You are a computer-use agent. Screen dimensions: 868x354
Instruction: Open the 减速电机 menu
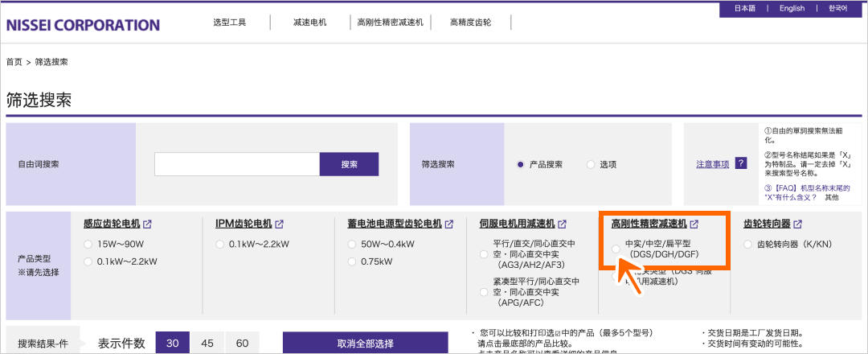click(309, 22)
